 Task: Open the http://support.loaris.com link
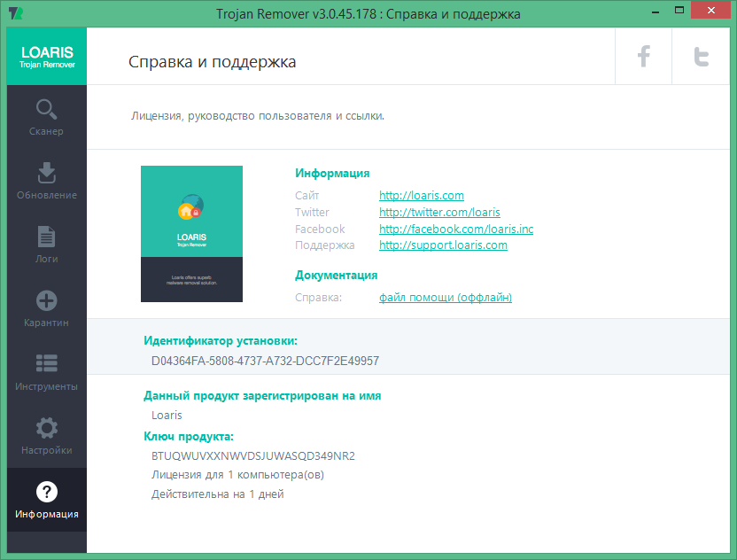[x=443, y=245]
